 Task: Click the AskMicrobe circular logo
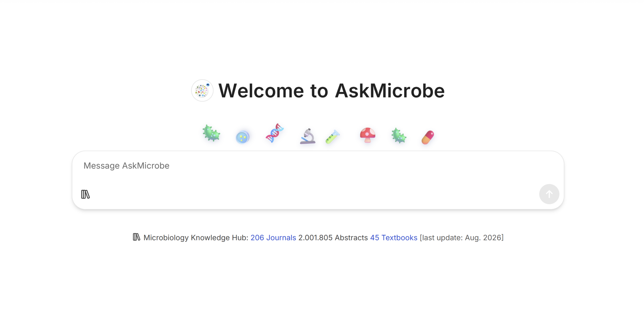click(202, 91)
